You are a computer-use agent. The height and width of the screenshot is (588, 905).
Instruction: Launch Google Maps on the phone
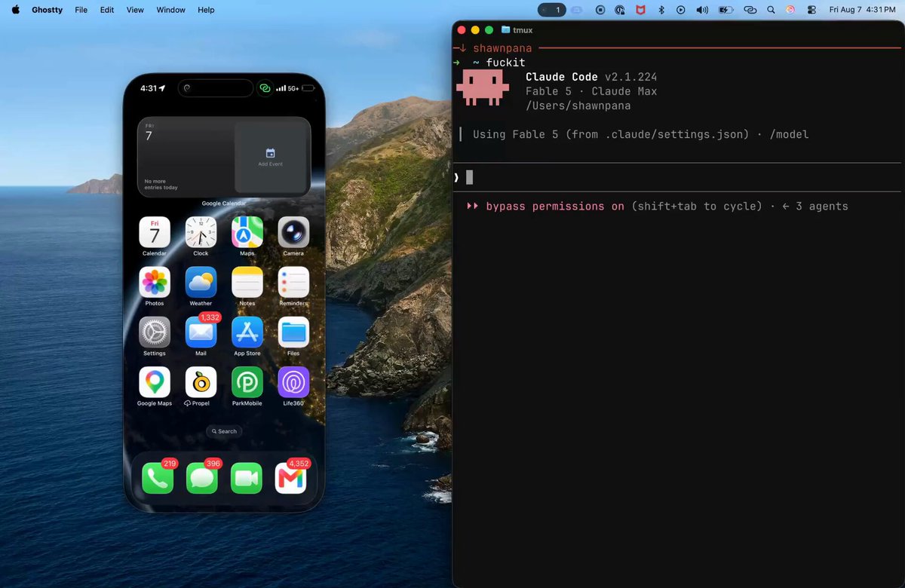155,382
